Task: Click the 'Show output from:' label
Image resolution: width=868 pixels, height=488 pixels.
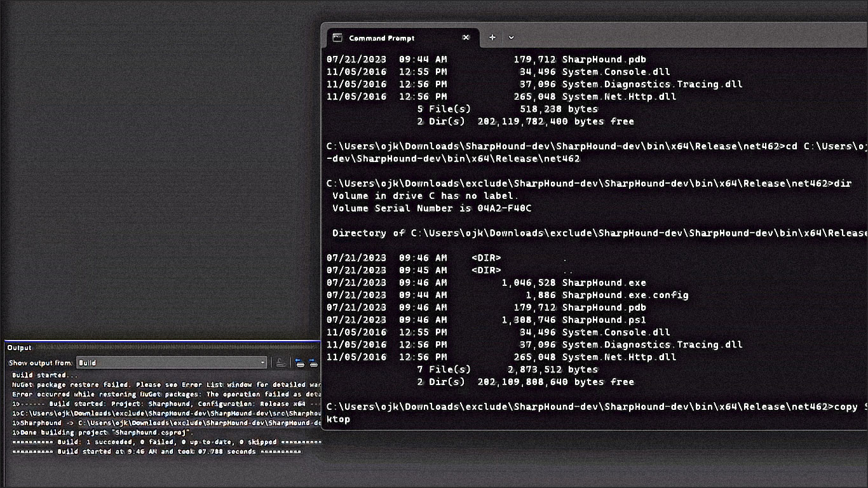Action: click(x=41, y=363)
